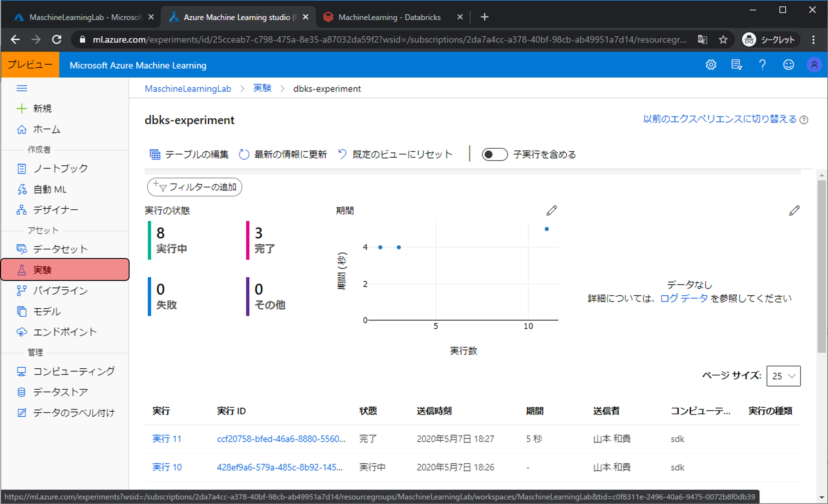Toggle the 子実行を含める switch
This screenshot has width=828, height=504.
coord(494,155)
